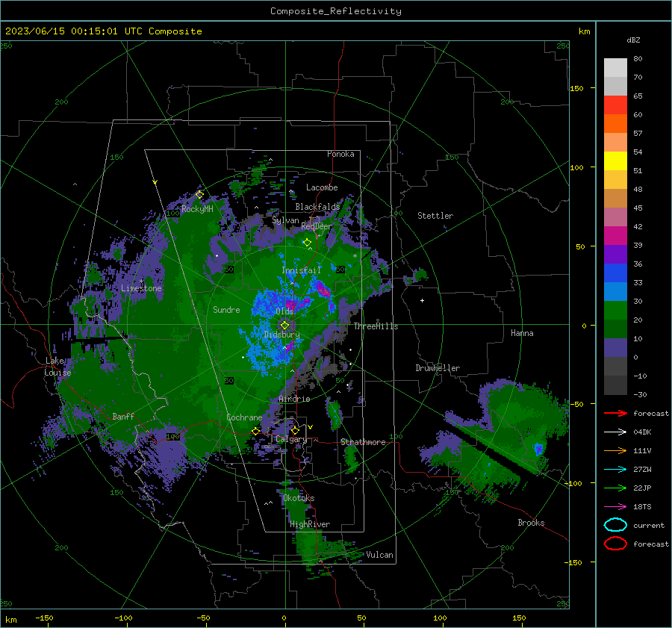Viewport: 672px width, 628px height.
Task: Click the red forecast arrow in legend
Action: [x=615, y=413]
